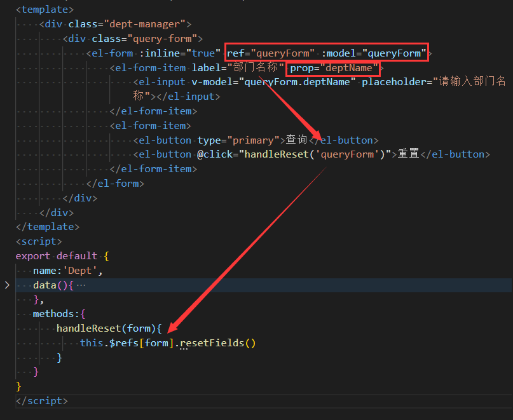Click the closing </el-form> tag

[115, 184]
